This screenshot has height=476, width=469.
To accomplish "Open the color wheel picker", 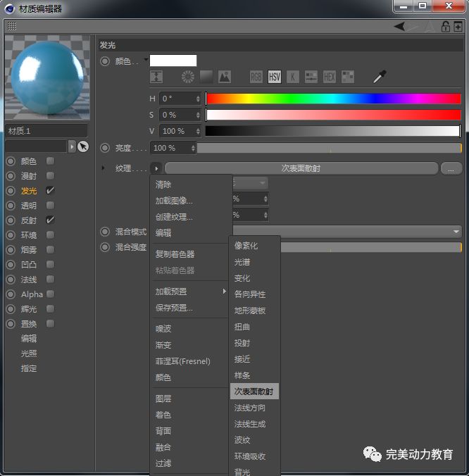I will point(188,77).
